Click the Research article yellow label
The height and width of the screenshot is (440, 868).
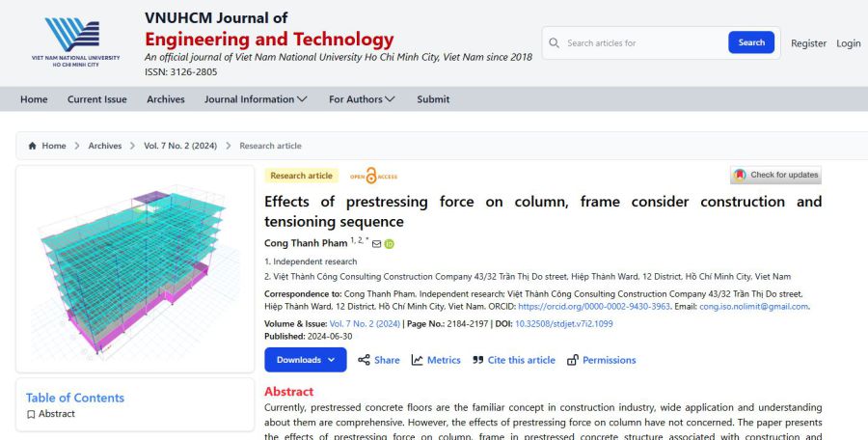tap(301, 176)
